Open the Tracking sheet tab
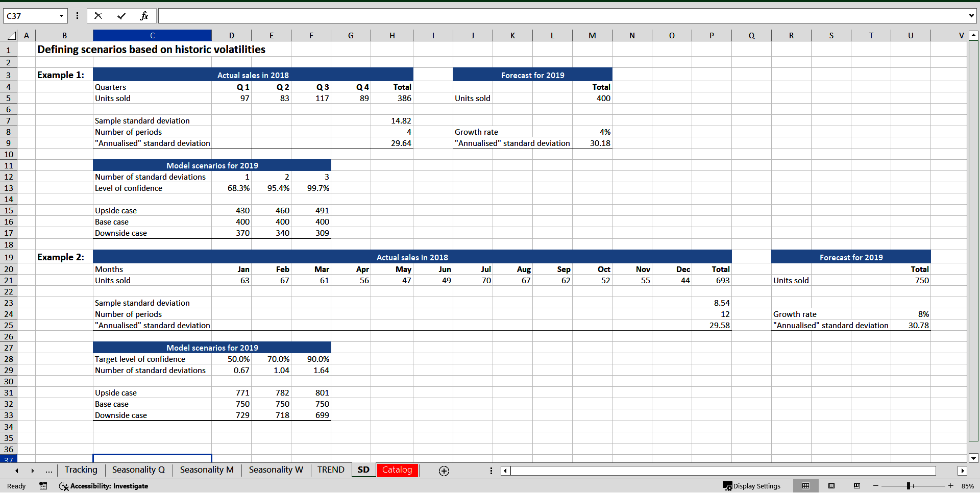The image size is (980, 493). coord(81,470)
